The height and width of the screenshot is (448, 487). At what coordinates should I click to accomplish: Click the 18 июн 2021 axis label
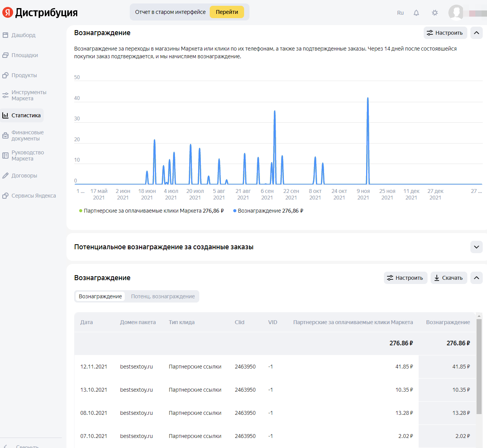[147, 194]
